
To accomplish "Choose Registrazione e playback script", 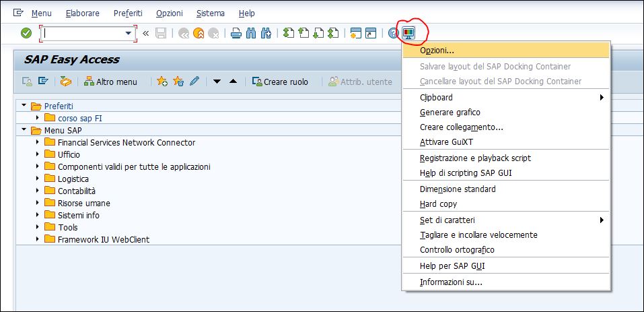I will click(x=506, y=158).
